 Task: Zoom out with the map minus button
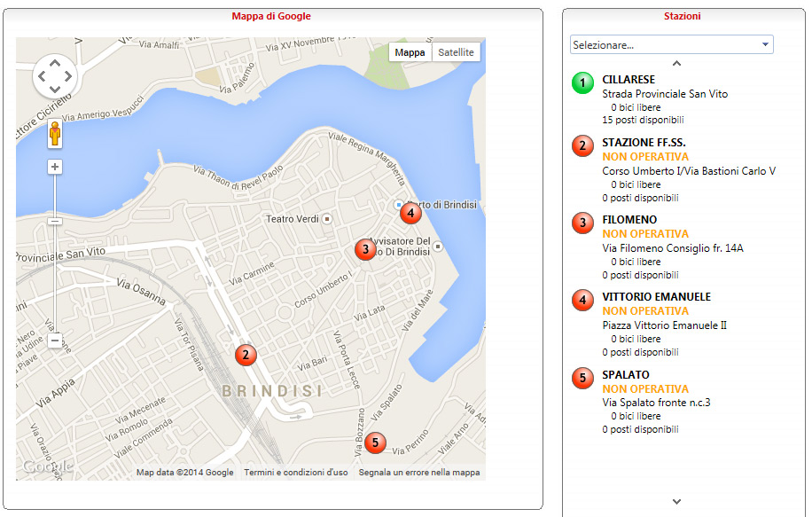tap(55, 341)
